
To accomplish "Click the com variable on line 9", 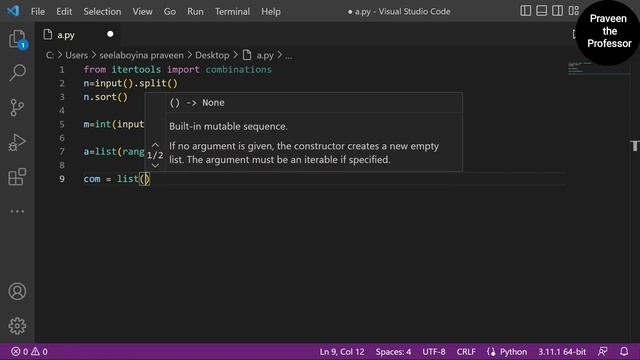I will pos(92,179).
